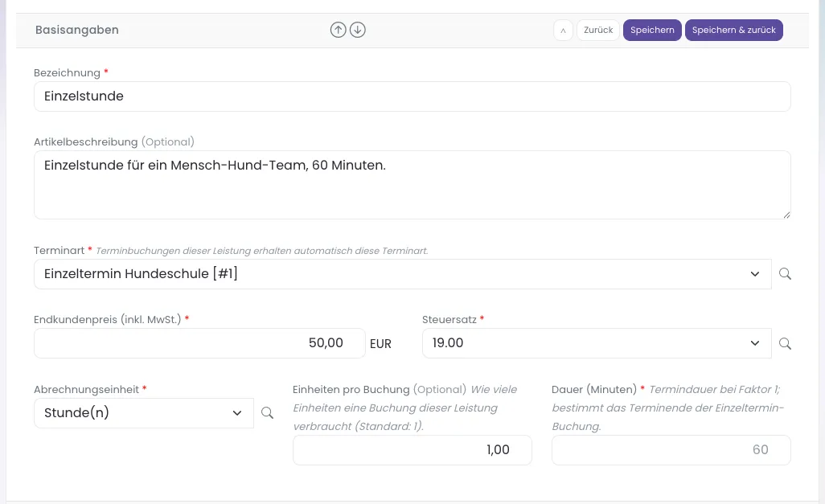The image size is (825, 504).
Task: Save the form with the Speichern button
Action: pos(652,30)
